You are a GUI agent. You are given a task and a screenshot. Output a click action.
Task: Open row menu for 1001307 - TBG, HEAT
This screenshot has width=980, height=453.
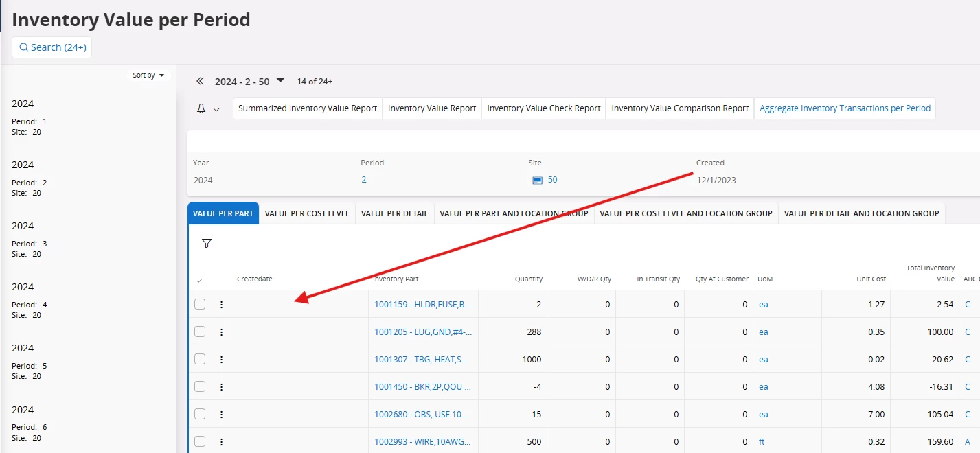[221, 359]
